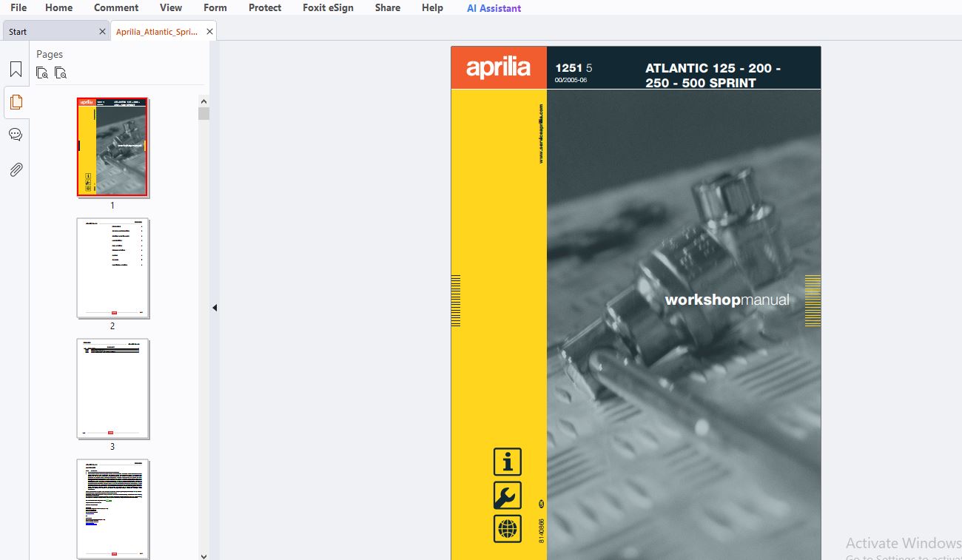Screen dimensions: 962x560
Task: Select the Aprilia_Atlantic_Spri... document tab
Action: tap(157, 32)
